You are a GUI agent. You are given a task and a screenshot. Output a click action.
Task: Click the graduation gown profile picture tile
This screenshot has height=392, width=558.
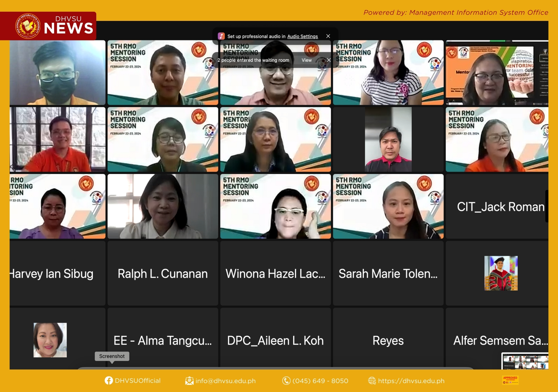[501, 273]
